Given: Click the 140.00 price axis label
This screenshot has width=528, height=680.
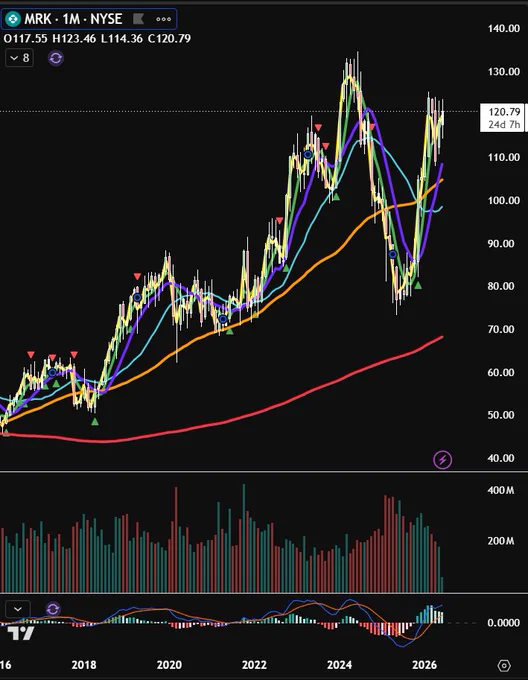Looking at the screenshot, I should tap(504, 29).
